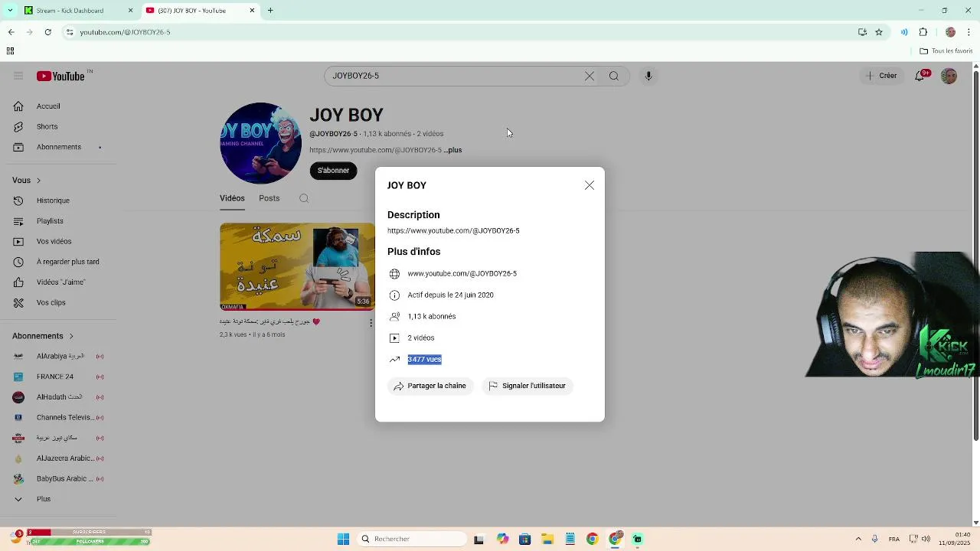Open the Créer button
The height and width of the screenshot is (551, 980).
click(x=880, y=76)
